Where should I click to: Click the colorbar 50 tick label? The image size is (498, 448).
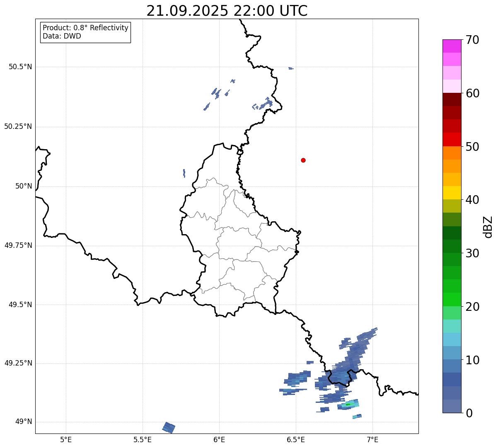tap(472, 147)
